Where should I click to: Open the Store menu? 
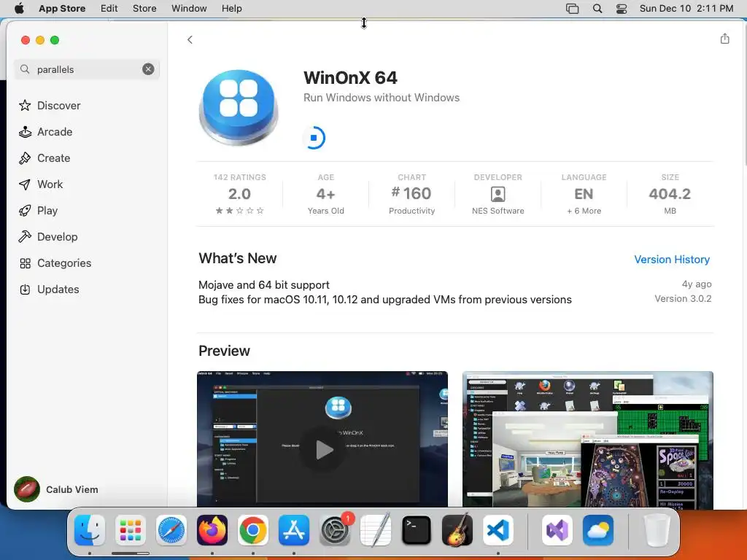click(144, 8)
